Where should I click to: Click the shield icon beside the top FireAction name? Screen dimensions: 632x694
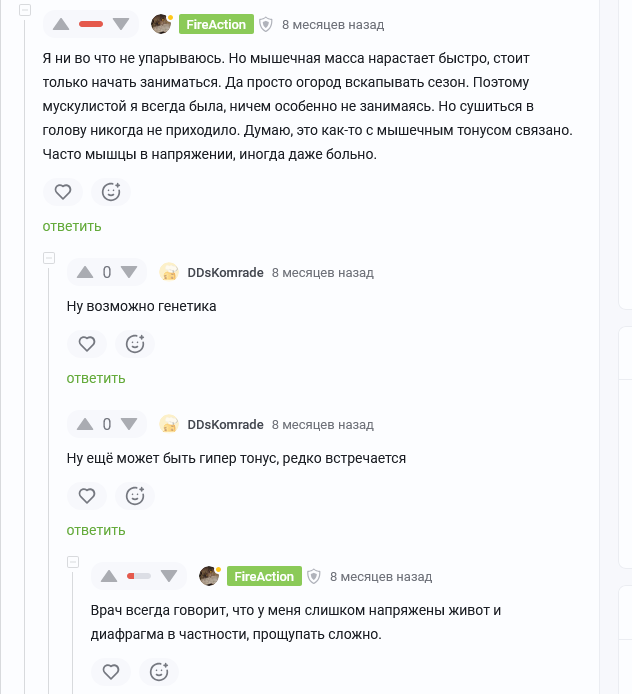pos(266,25)
